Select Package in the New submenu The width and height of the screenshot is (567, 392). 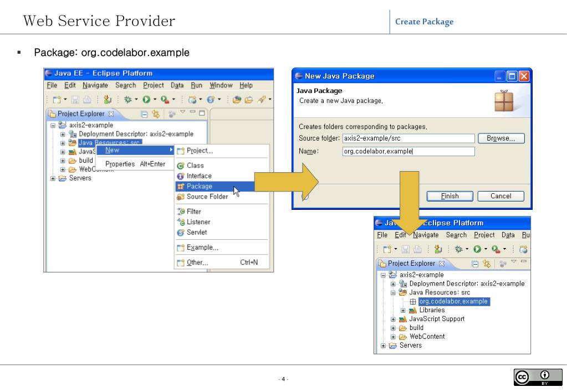198,187
